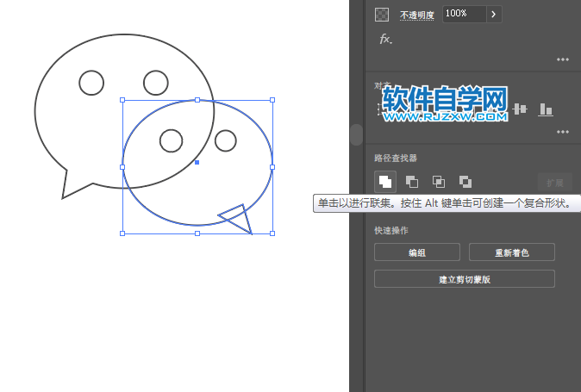Click the panel scrollbar thumb

357,134
